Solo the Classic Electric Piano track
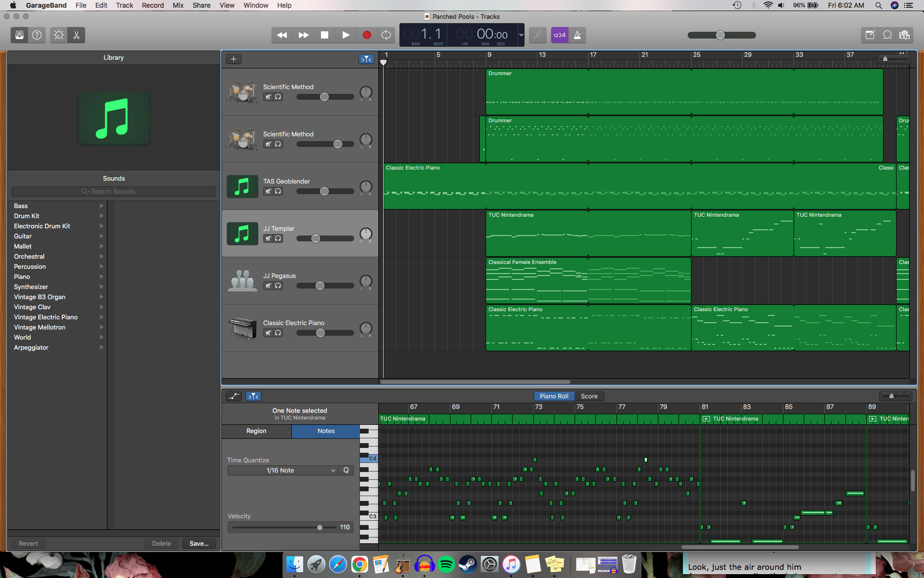Screen dimensions: 924x578 278,333
